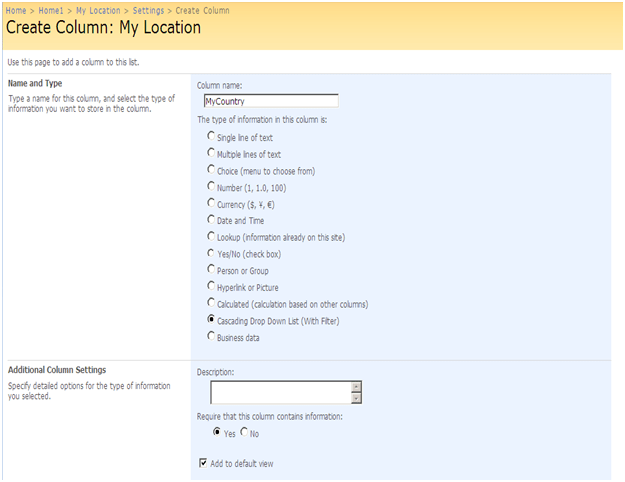Go to My Location breadcrumb link
The width and height of the screenshot is (625, 482).
pyautogui.click(x=99, y=10)
